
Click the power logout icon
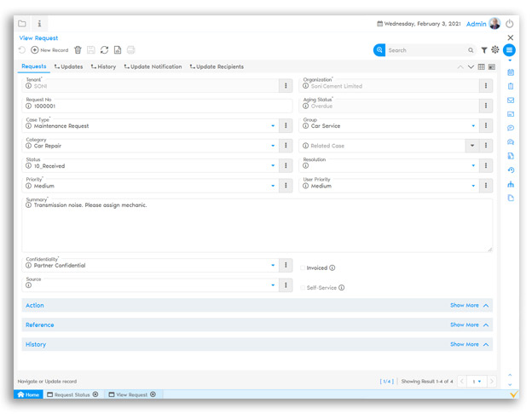[x=510, y=24]
